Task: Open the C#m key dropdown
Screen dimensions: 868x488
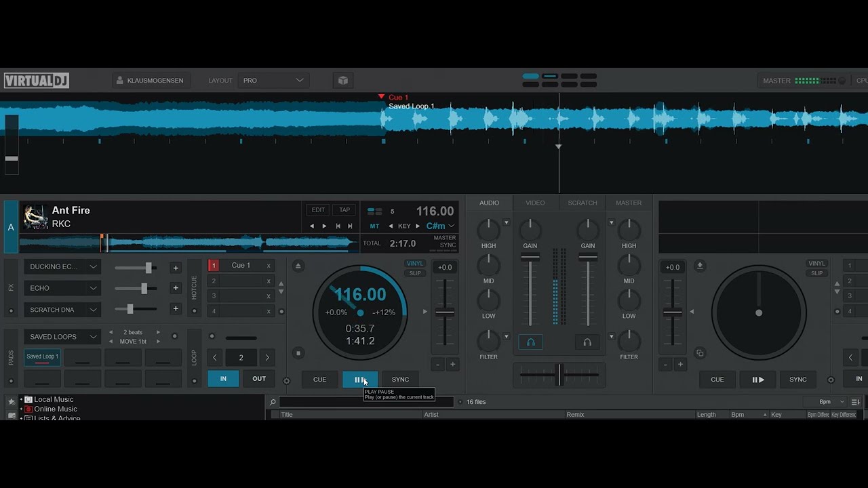Action: (440, 226)
